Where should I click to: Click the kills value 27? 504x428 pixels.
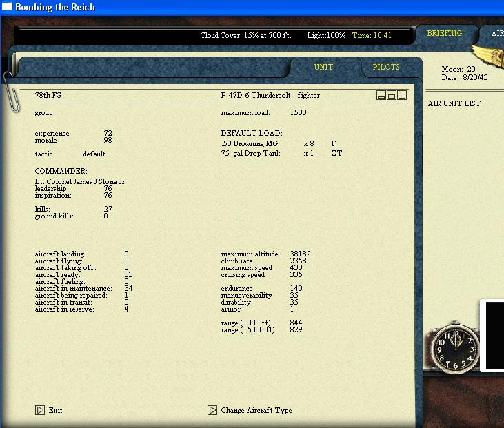108,209
